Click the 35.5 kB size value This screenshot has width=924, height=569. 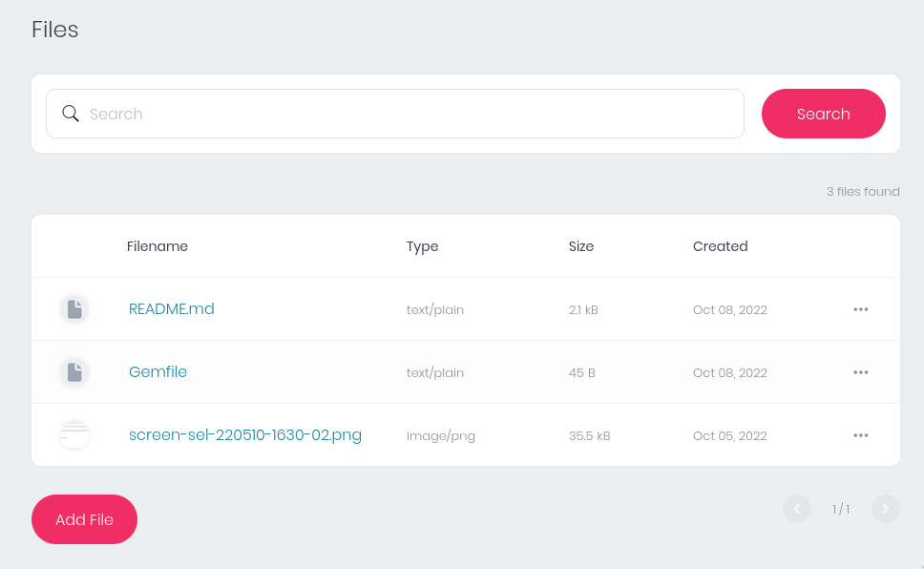pos(589,435)
